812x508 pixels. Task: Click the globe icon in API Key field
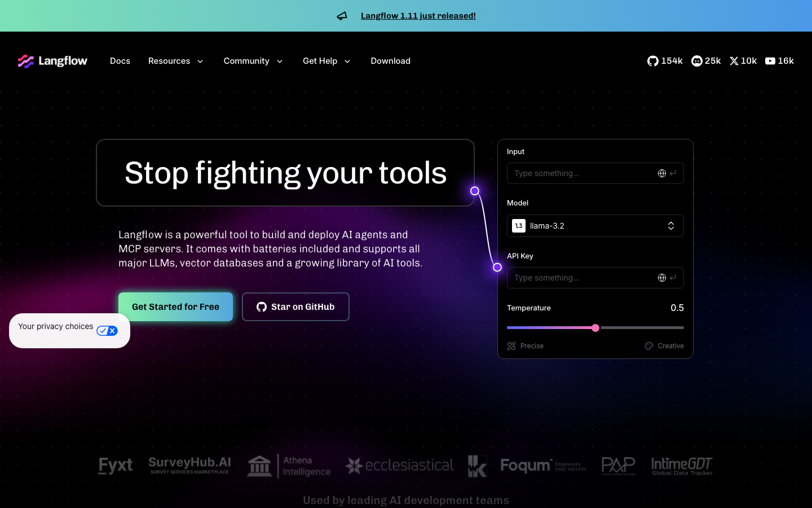[x=662, y=278]
